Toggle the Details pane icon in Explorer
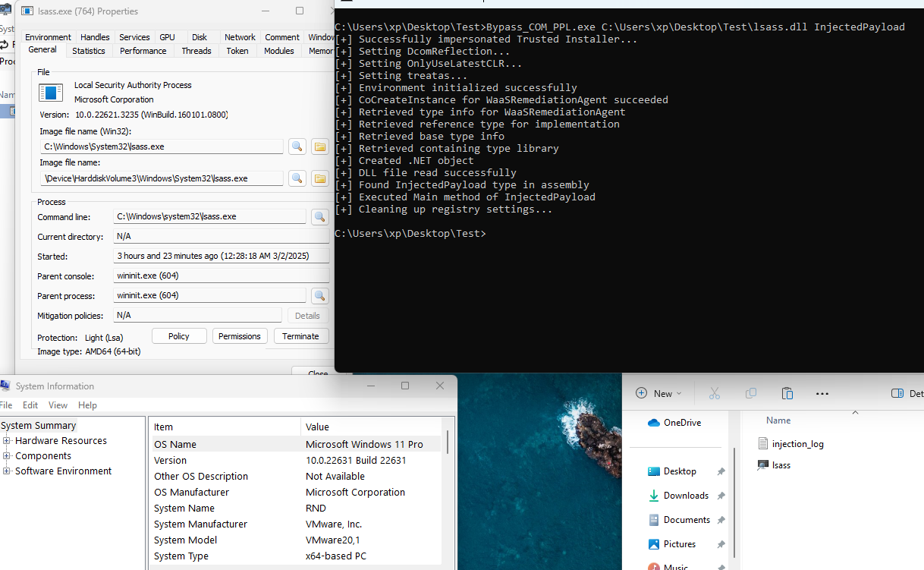The width and height of the screenshot is (924, 570). pyautogui.click(x=897, y=393)
